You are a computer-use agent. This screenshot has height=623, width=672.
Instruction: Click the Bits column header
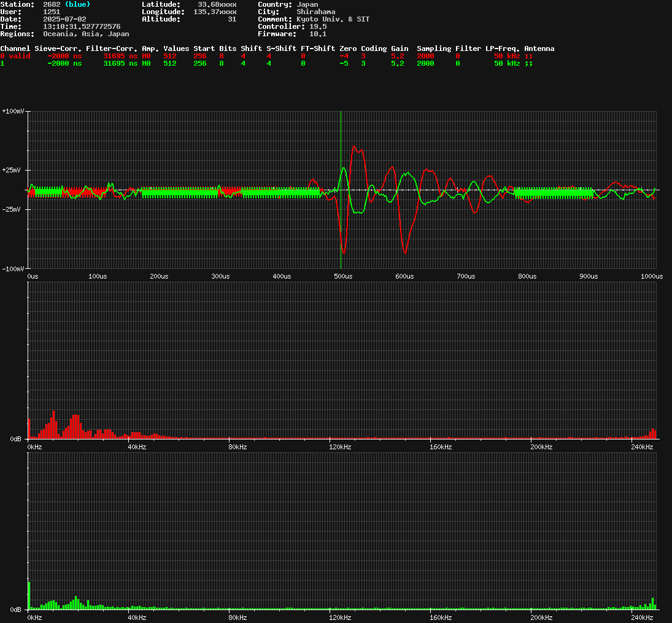point(228,48)
